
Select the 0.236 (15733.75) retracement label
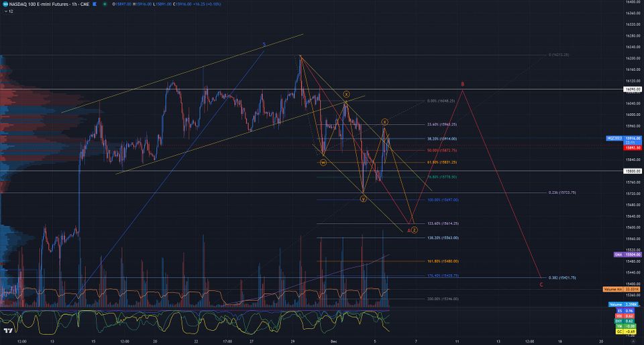(x=562, y=192)
